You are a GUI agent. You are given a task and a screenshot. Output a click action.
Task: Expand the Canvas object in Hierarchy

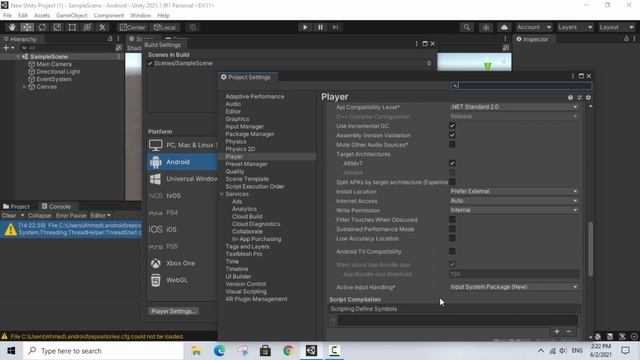(24, 87)
